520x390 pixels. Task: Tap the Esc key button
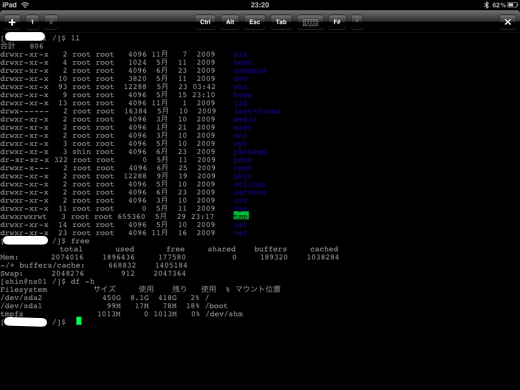255,22
